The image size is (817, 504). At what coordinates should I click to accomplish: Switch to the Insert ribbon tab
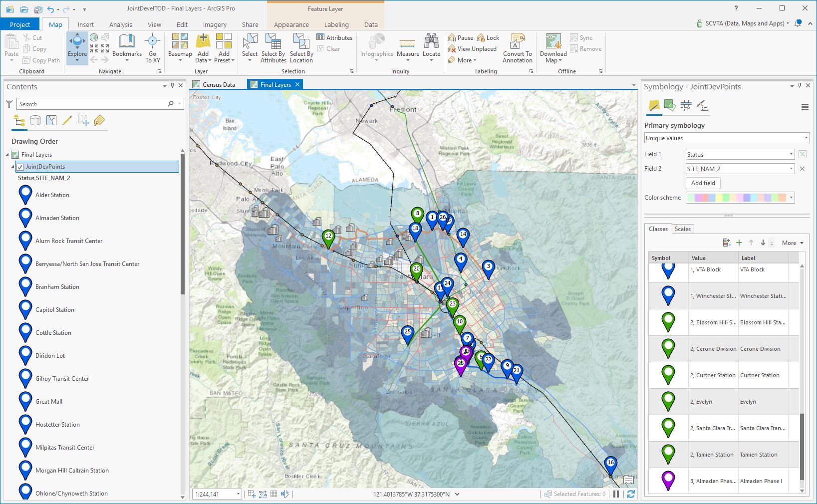click(x=86, y=24)
